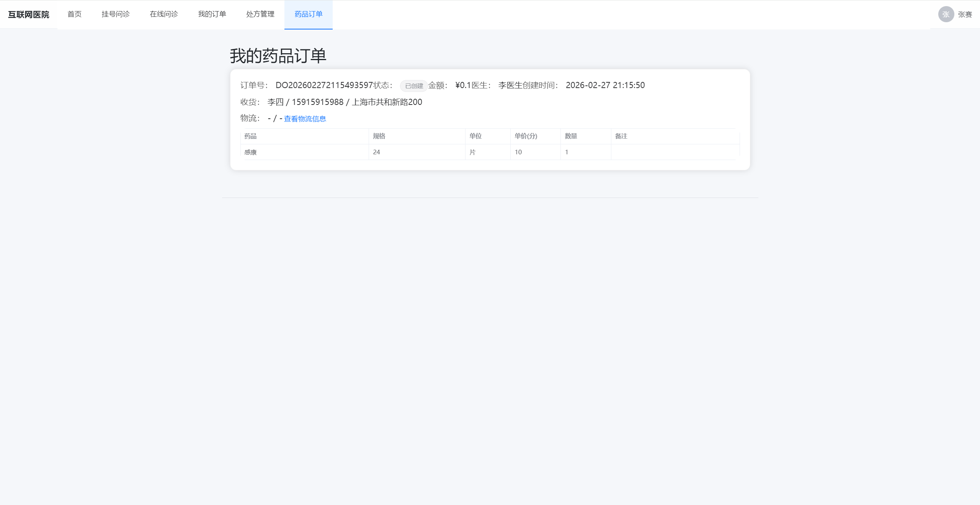This screenshot has width=980, height=505.
Task: Click the 备注 column header
Action: 621,136
